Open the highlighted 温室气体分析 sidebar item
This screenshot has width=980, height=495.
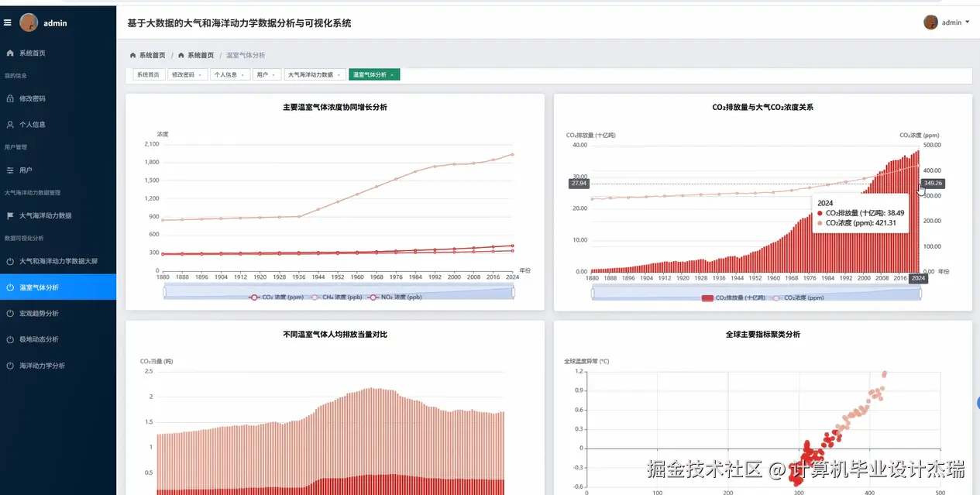pos(58,287)
